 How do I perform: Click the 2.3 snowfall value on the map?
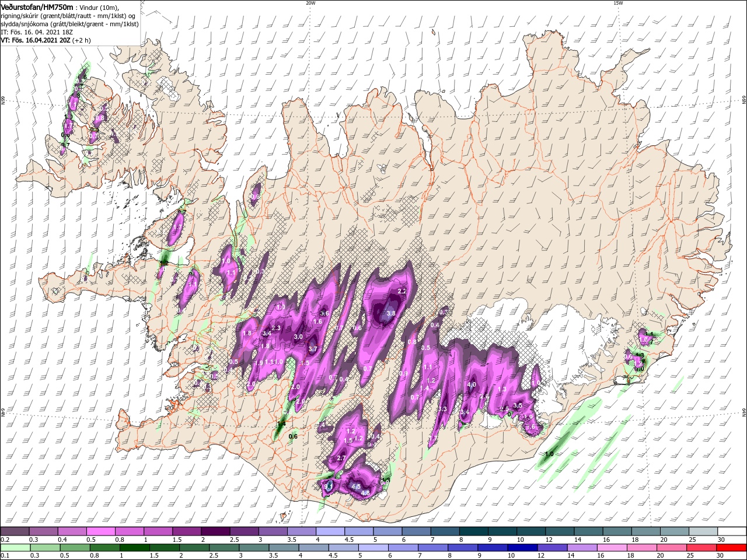277,328
